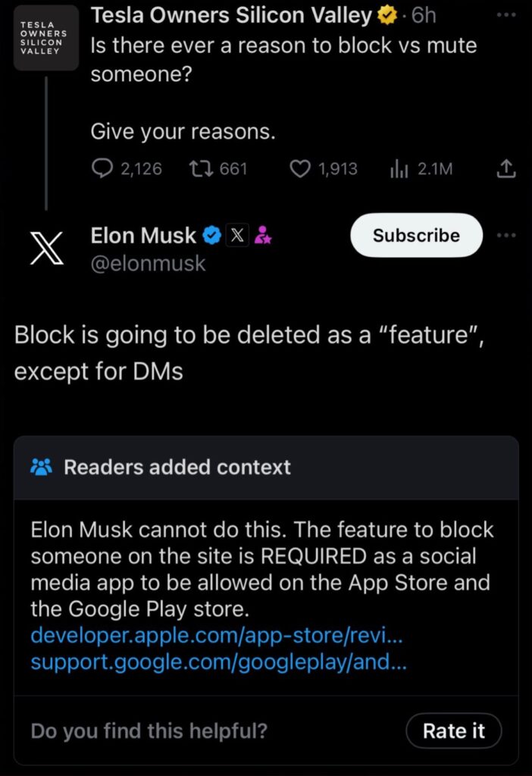Open the reply icon on the Tesla Owners tweet
The image size is (532, 776).
click(102, 168)
